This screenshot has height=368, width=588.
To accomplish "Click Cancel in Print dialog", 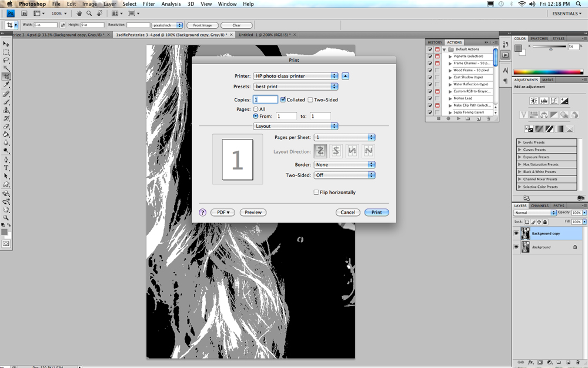I will tap(348, 213).
